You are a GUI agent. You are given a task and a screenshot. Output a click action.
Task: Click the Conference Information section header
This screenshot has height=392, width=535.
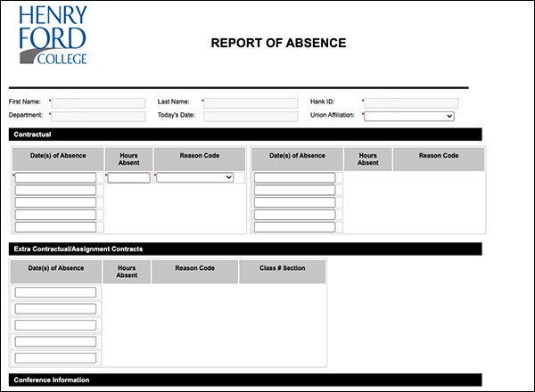tap(245, 380)
